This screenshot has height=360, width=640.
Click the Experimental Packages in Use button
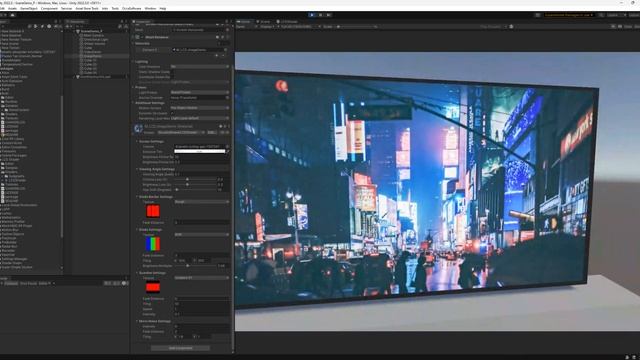pyautogui.click(x=569, y=15)
